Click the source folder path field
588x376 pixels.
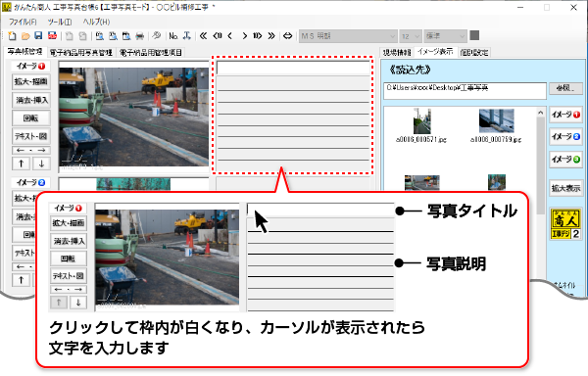465,91
